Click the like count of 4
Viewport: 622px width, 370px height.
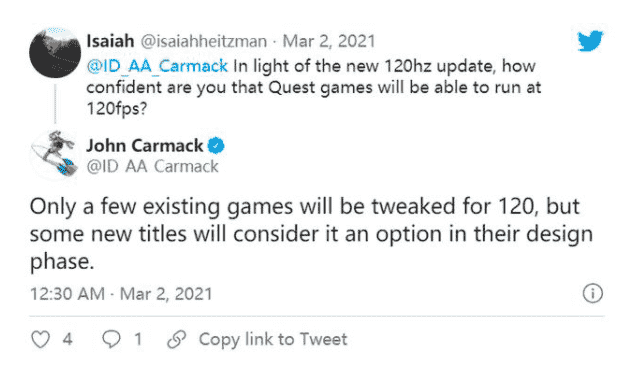click(x=67, y=339)
